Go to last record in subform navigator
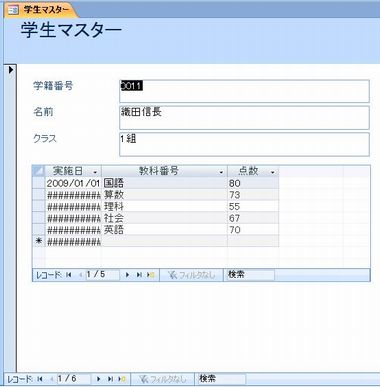This screenshot has height=387, width=380. [x=139, y=275]
